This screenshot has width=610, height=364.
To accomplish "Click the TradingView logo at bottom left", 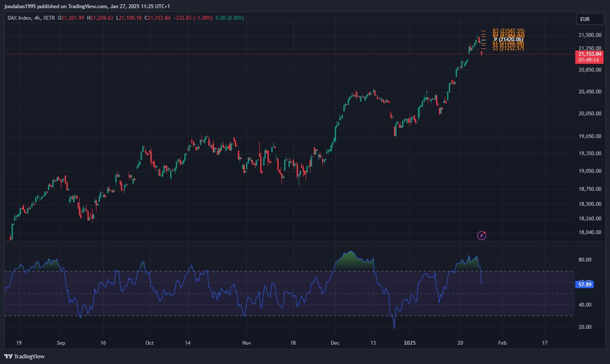I will point(24,356).
